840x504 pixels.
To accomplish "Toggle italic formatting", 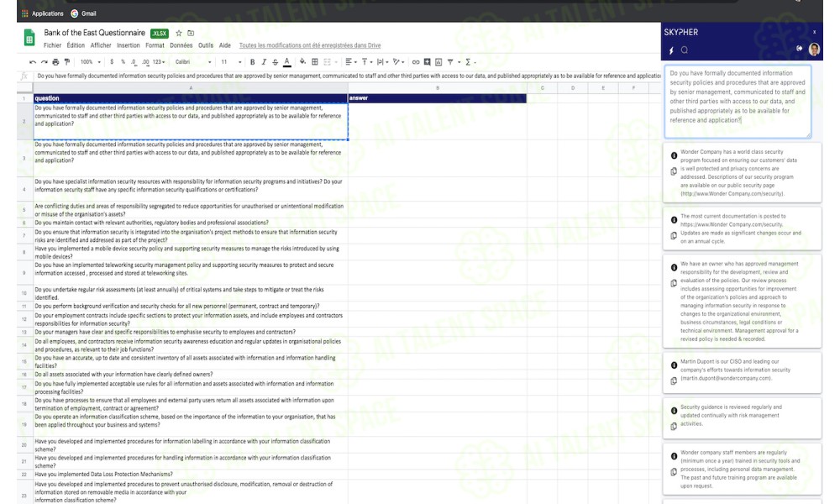I will (x=264, y=62).
